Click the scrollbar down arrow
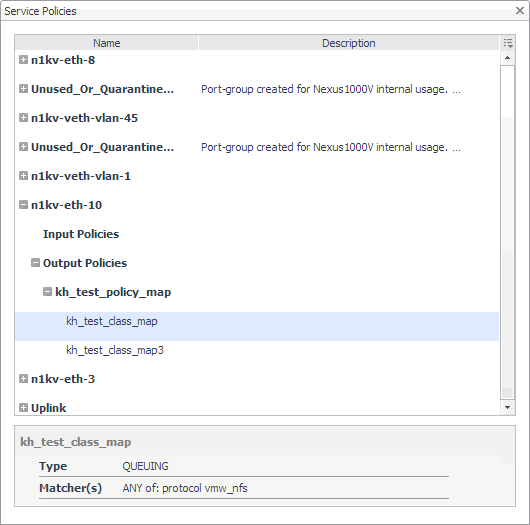Image resolution: width=530 pixels, height=525 pixels. (507, 407)
